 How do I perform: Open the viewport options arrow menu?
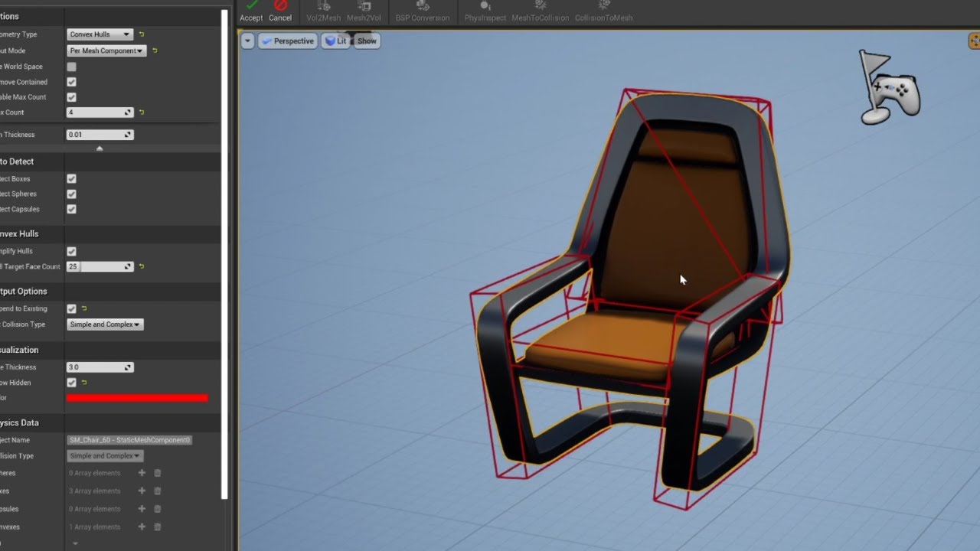click(x=247, y=41)
